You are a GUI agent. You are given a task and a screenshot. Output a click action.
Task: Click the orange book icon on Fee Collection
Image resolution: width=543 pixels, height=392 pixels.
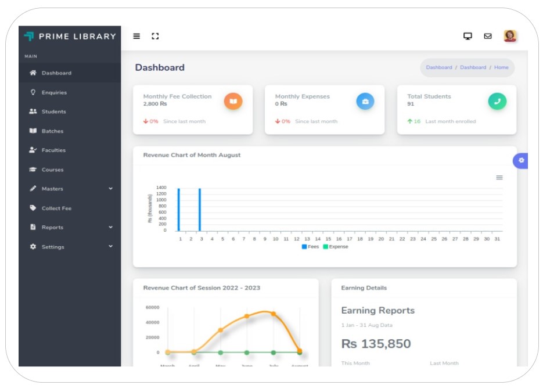[233, 102]
